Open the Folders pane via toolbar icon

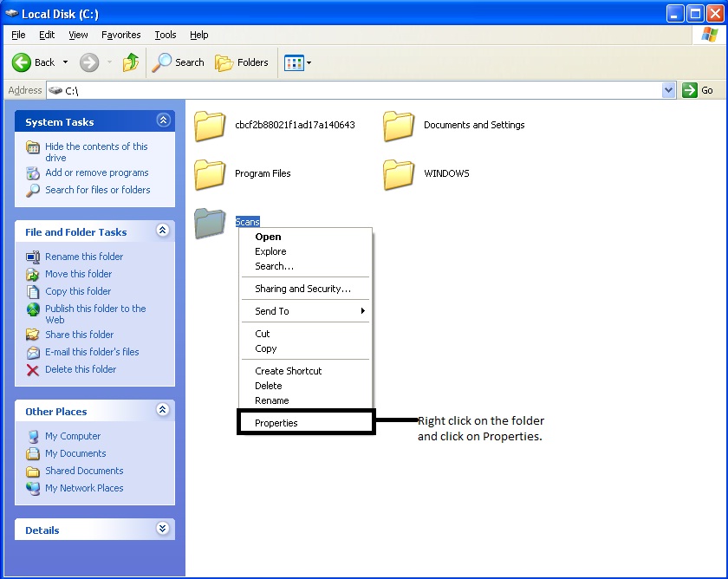pos(241,62)
